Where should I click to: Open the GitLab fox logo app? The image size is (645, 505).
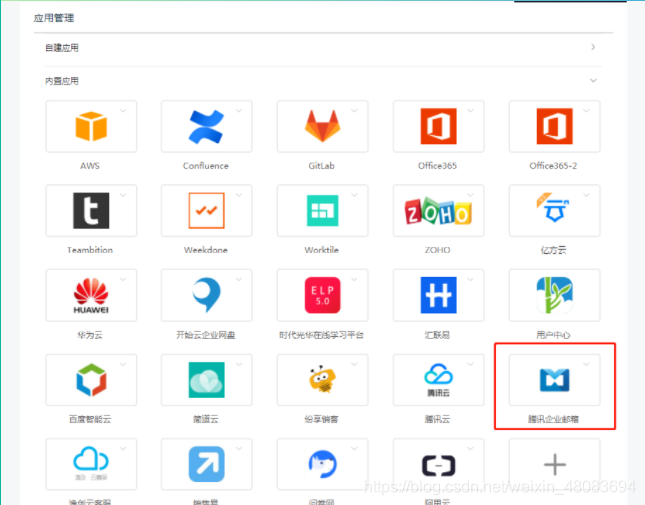tap(322, 126)
